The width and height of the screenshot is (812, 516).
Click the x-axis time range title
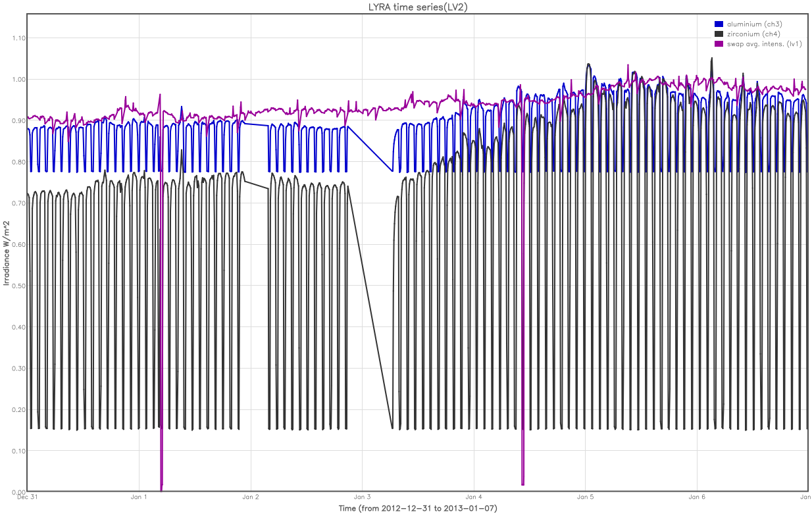417,509
